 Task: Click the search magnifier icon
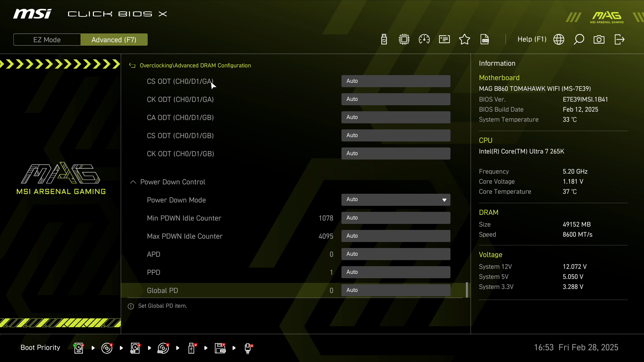(x=579, y=40)
